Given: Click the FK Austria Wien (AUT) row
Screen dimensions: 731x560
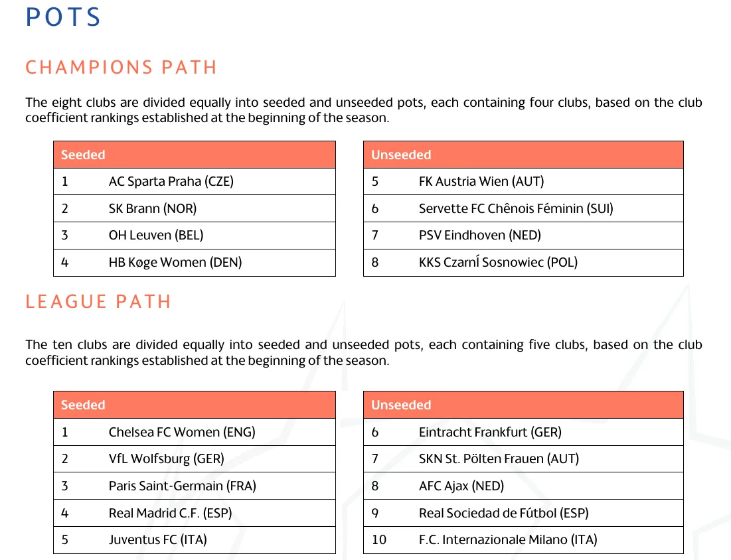Looking at the screenshot, I should pyautogui.click(x=523, y=182).
